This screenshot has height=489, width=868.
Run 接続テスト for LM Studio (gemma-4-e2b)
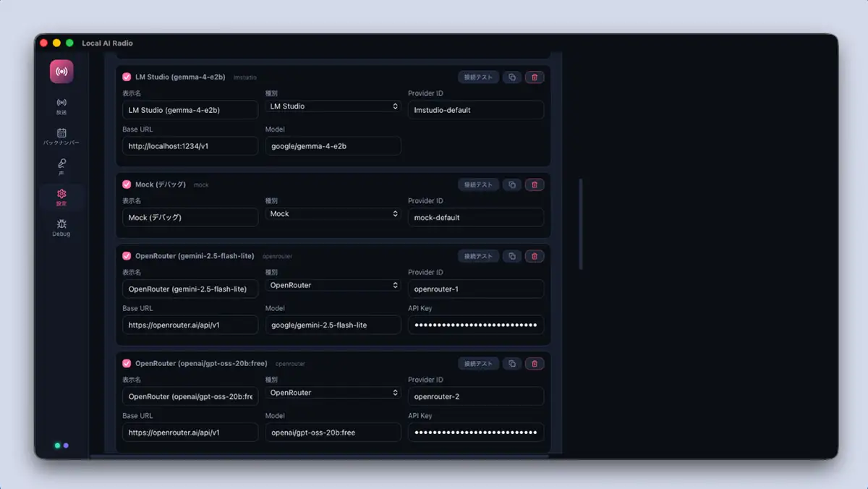(x=478, y=77)
